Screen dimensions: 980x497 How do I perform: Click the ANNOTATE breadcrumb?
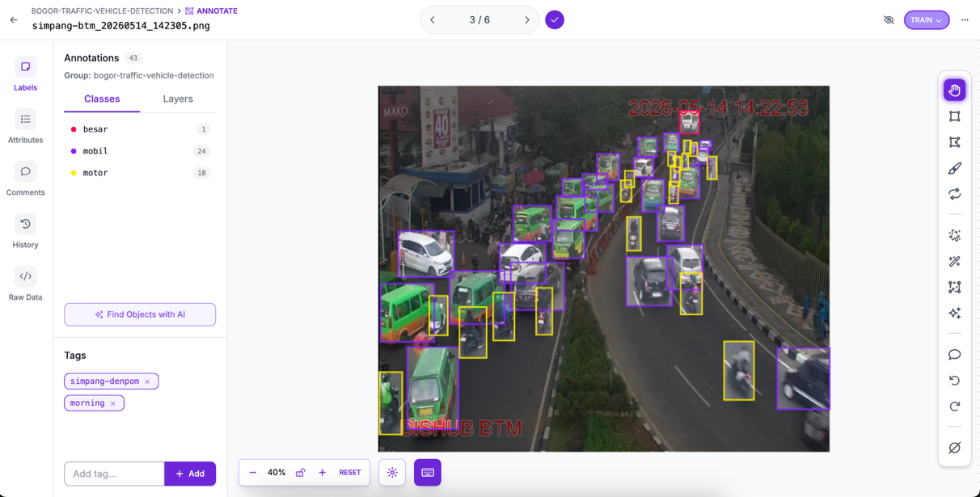(x=212, y=11)
